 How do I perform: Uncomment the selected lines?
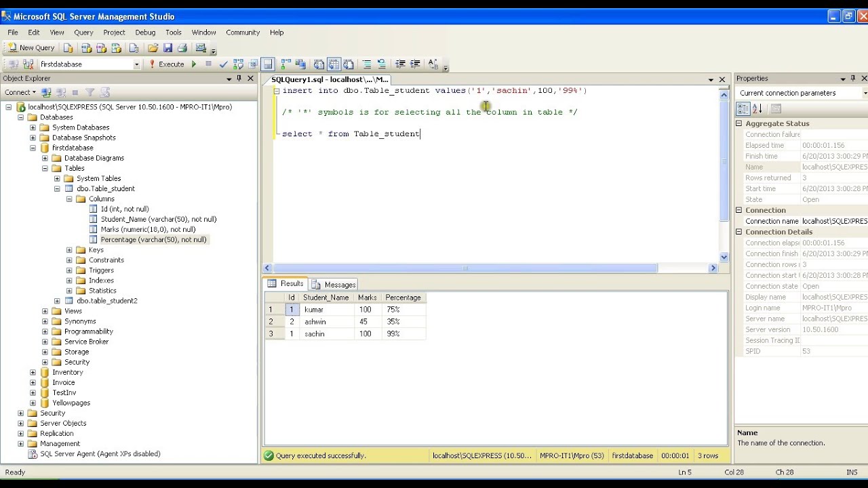point(382,64)
